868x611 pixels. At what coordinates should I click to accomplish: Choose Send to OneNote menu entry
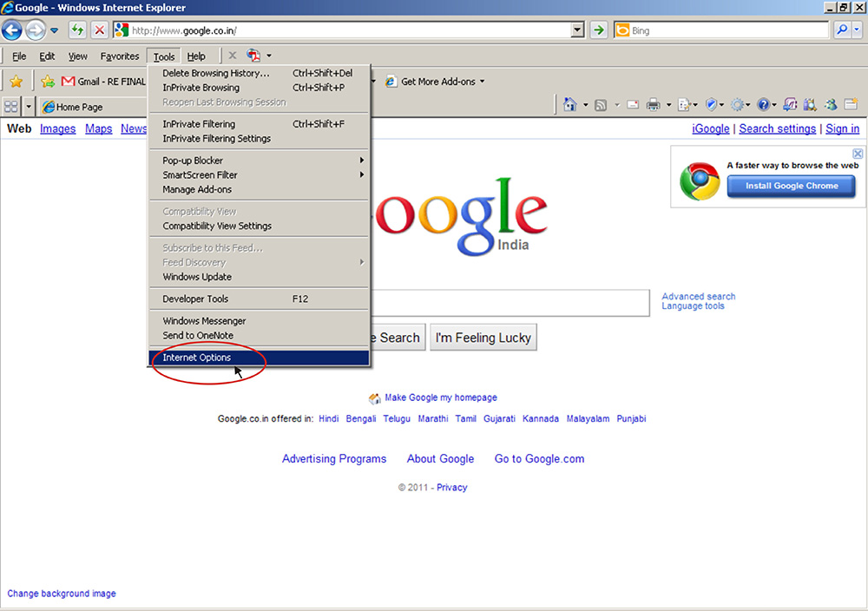coord(259,335)
